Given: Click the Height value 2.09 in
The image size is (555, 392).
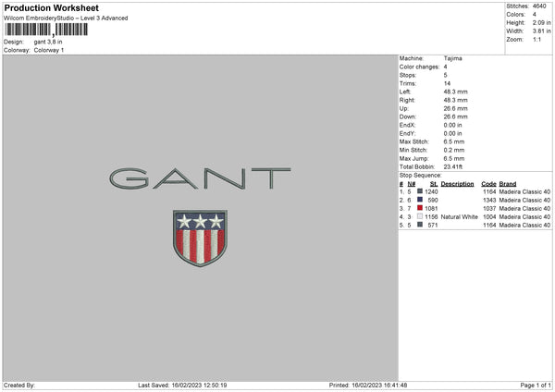Looking at the screenshot, I should [x=541, y=22].
